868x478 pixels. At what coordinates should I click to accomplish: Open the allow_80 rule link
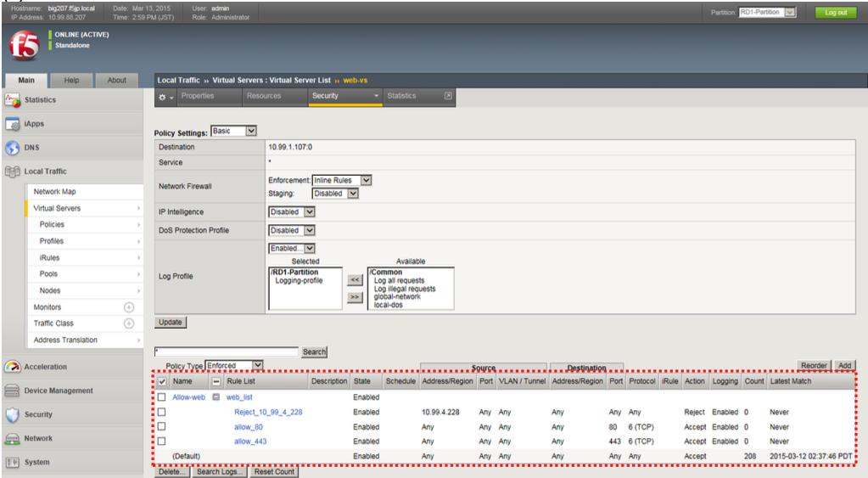[248, 427]
